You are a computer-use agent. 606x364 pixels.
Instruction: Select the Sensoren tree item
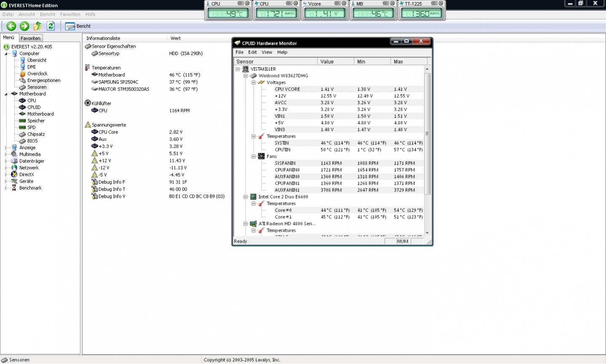pos(37,87)
